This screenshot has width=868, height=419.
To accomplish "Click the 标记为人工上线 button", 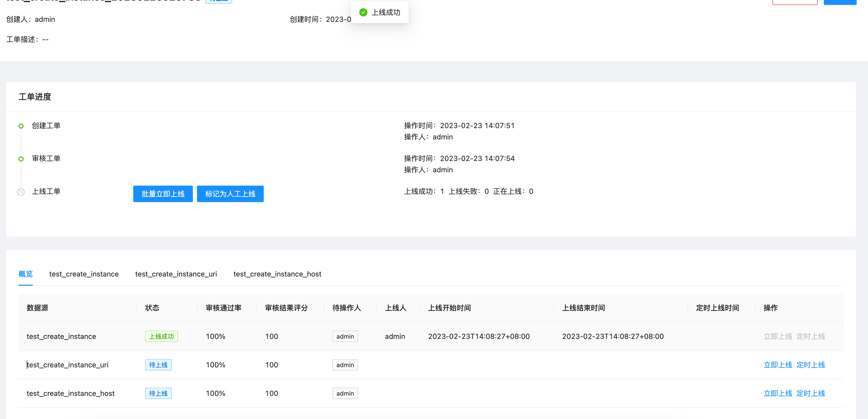I will pyautogui.click(x=230, y=194).
